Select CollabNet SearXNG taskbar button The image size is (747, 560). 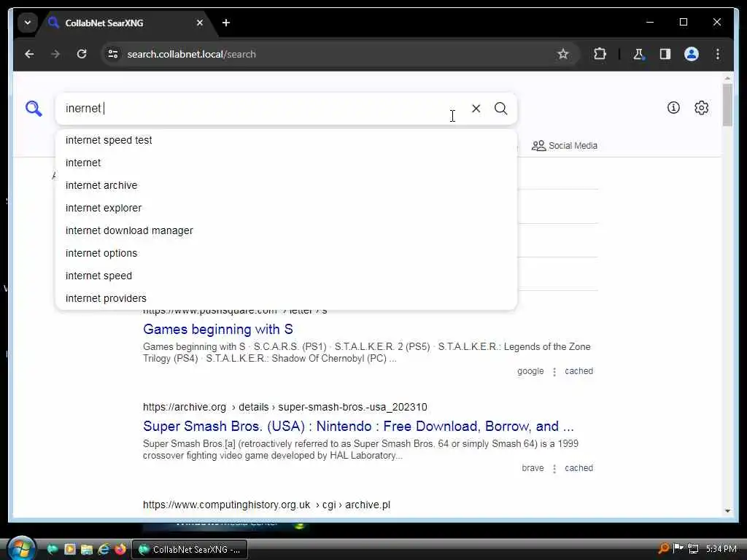pos(190,550)
